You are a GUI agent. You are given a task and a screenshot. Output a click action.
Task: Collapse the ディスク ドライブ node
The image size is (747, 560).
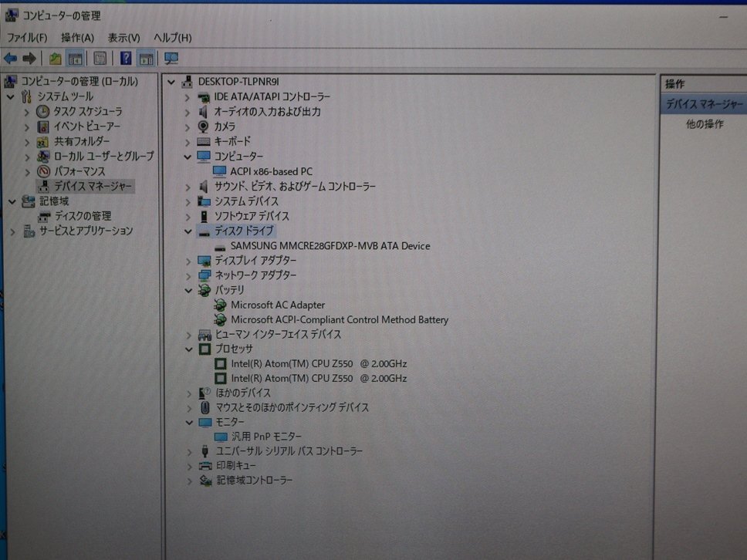tap(188, 231)
